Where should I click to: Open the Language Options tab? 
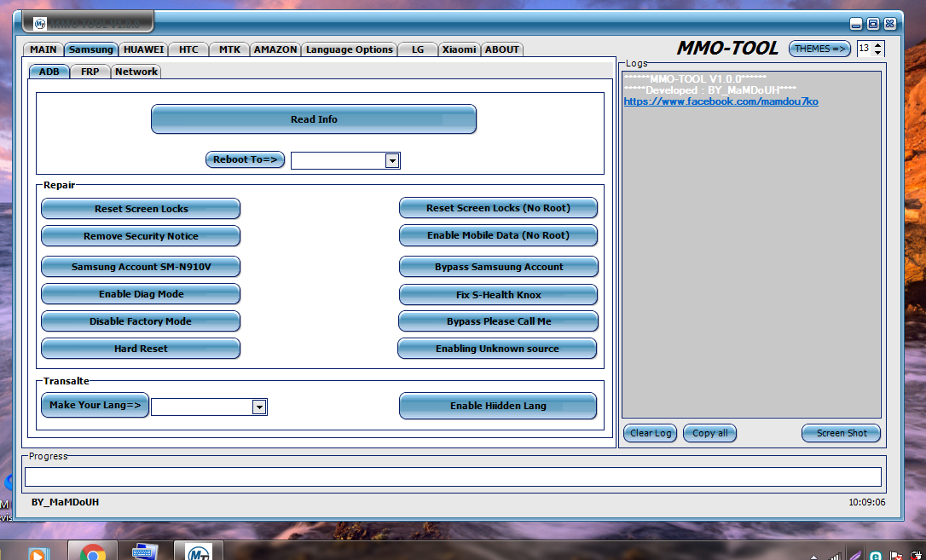(349, 49)
